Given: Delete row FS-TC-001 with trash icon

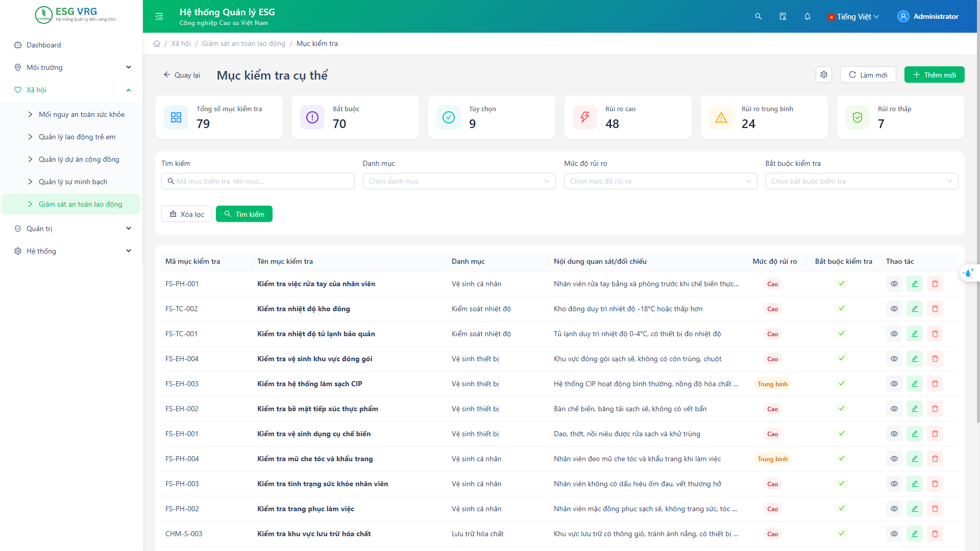Looking at the screenshot, I should [x=935, y=334].
